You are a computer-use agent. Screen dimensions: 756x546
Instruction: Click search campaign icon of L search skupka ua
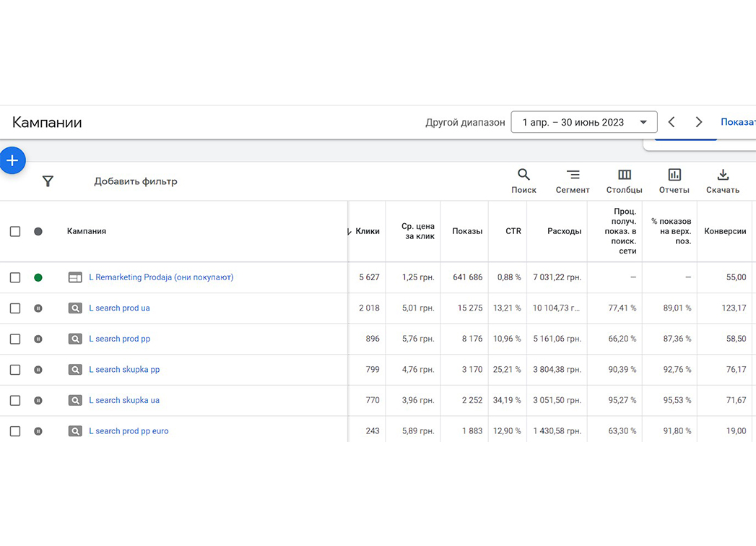[x=75, y=400]
